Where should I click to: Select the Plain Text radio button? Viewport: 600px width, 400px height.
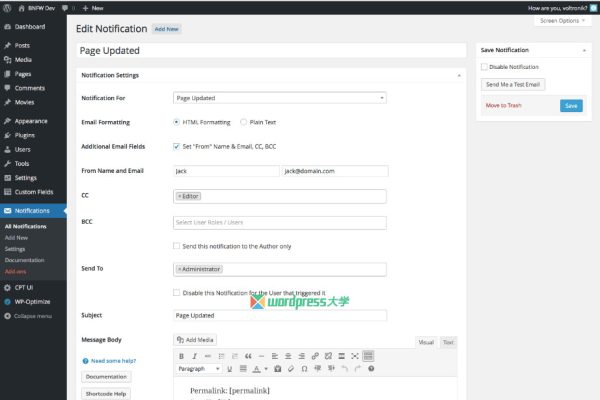tap(243, 122)
